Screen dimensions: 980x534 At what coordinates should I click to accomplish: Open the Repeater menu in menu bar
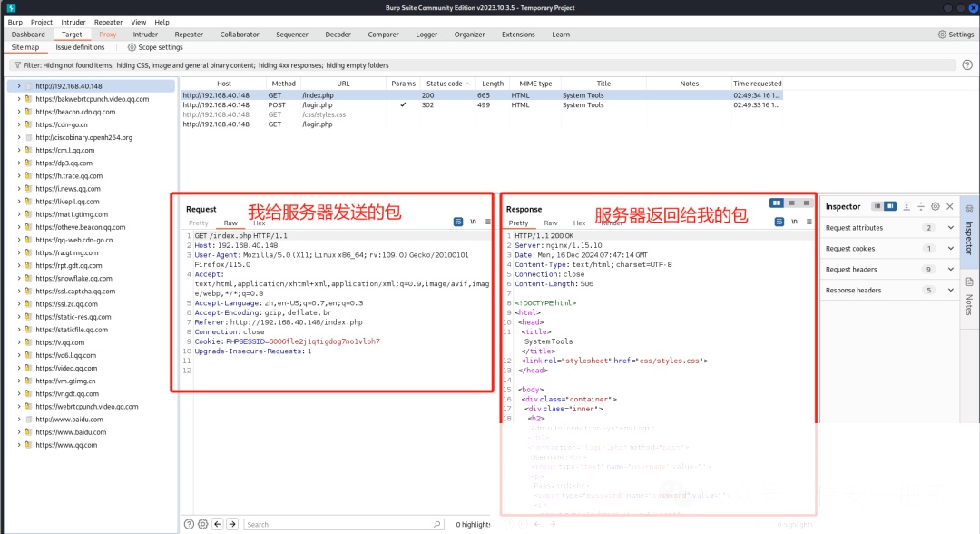(x=108, y=22)
